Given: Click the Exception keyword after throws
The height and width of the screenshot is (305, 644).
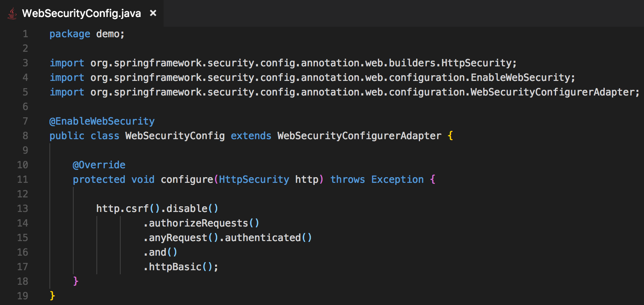Looking at the screenshot, I should click(x=397, y=180).
